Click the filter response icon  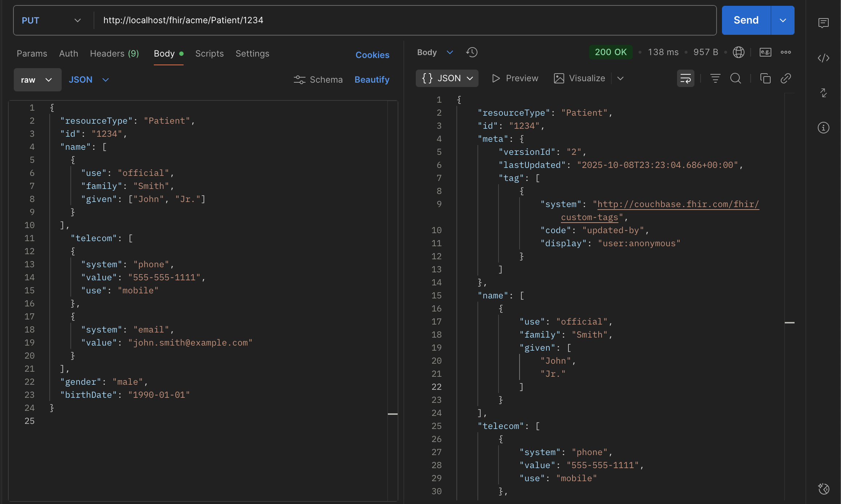point(715,78)
